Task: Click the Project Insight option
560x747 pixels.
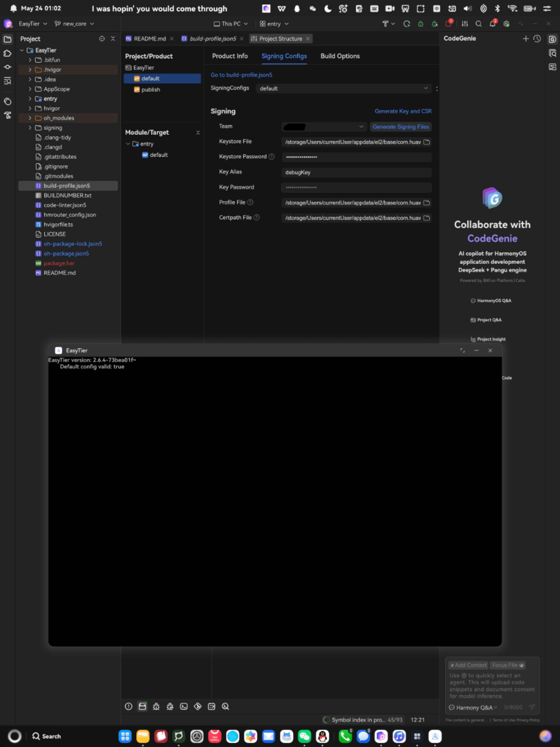Action: tap(488, 339)
